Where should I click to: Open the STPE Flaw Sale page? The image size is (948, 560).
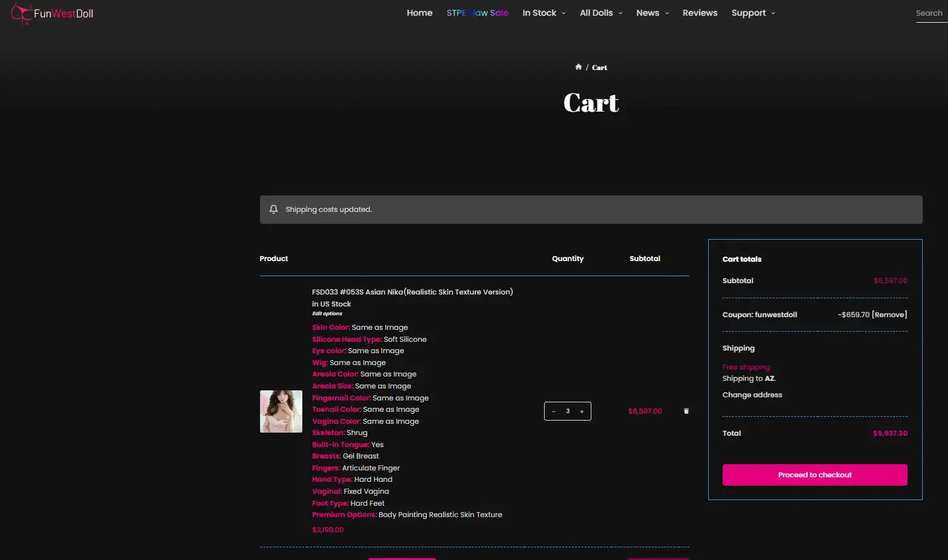point(477,13)
